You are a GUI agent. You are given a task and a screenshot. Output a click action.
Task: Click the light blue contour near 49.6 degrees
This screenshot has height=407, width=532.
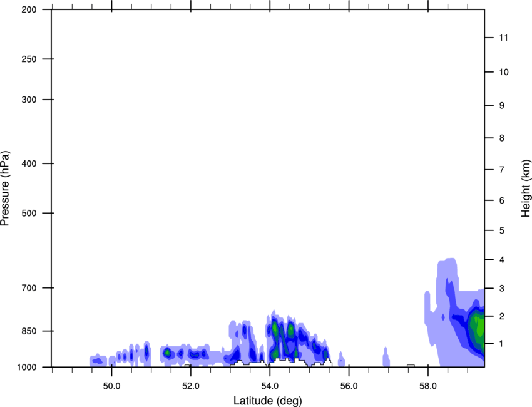coord(98,360)
